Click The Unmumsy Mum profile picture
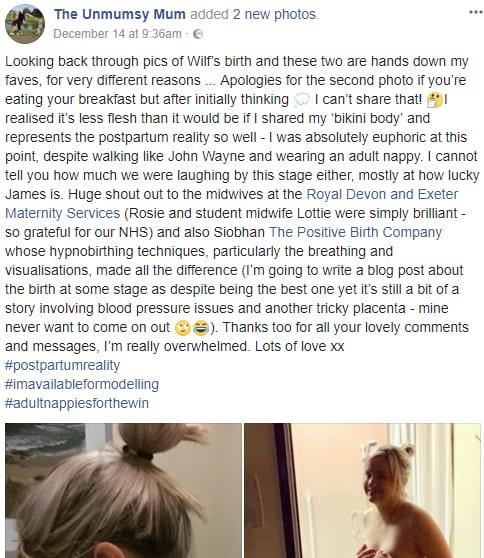The height and width of the screenshot is (558, 484). [25, 24]
